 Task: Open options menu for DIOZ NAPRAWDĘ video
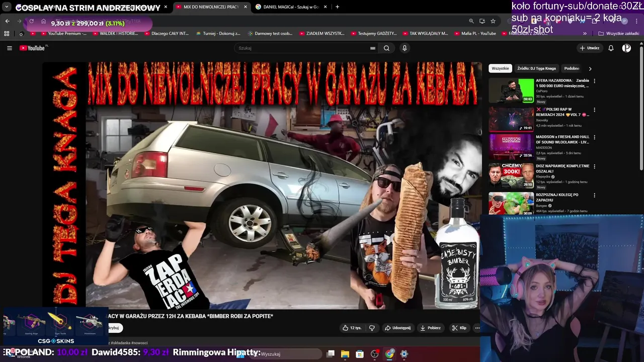pos(594,166)
